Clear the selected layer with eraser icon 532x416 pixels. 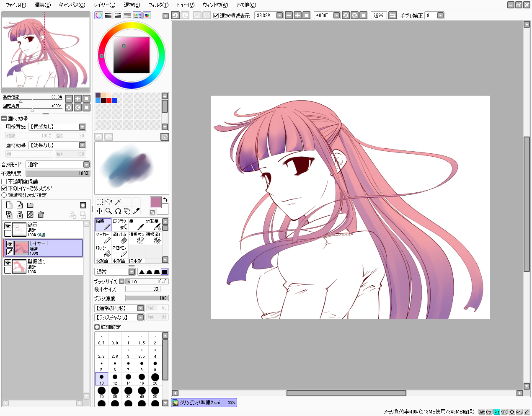click(30, 214)
